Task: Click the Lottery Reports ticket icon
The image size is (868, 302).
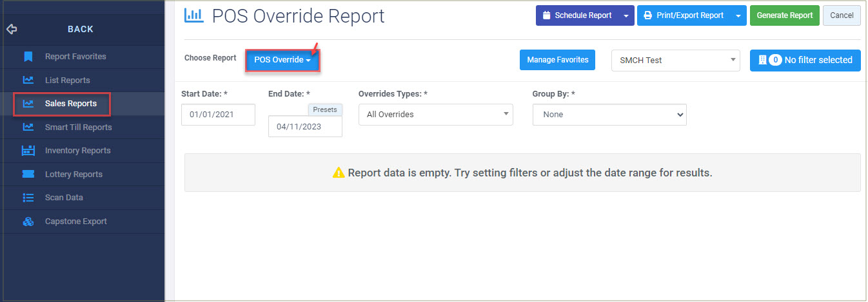Action: click(28, 175)
